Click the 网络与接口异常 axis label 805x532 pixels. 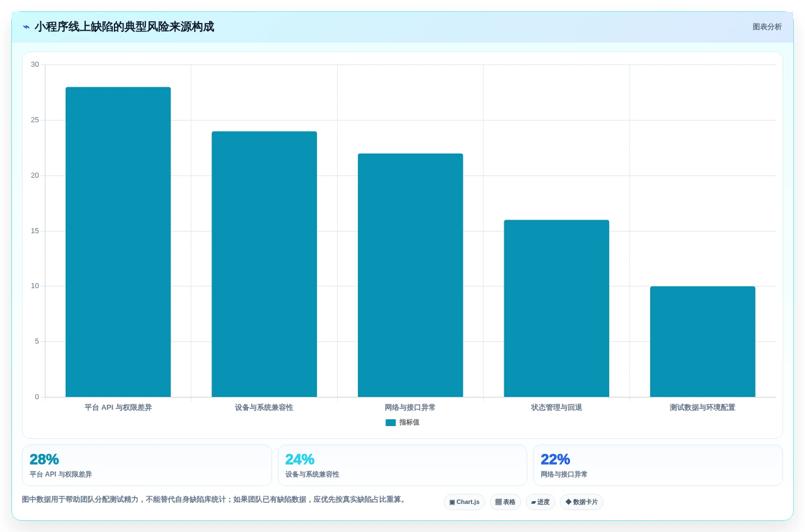pos(410,408)
